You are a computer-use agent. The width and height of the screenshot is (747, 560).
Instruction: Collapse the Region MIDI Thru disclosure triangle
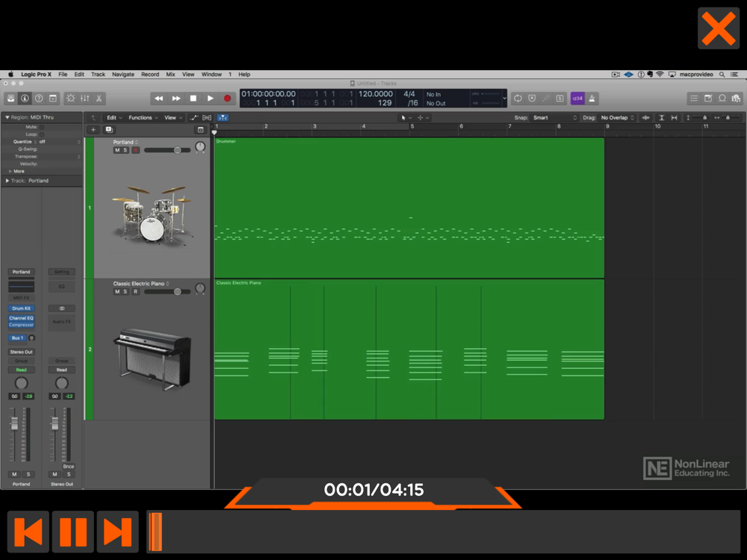tap(7, 117)
